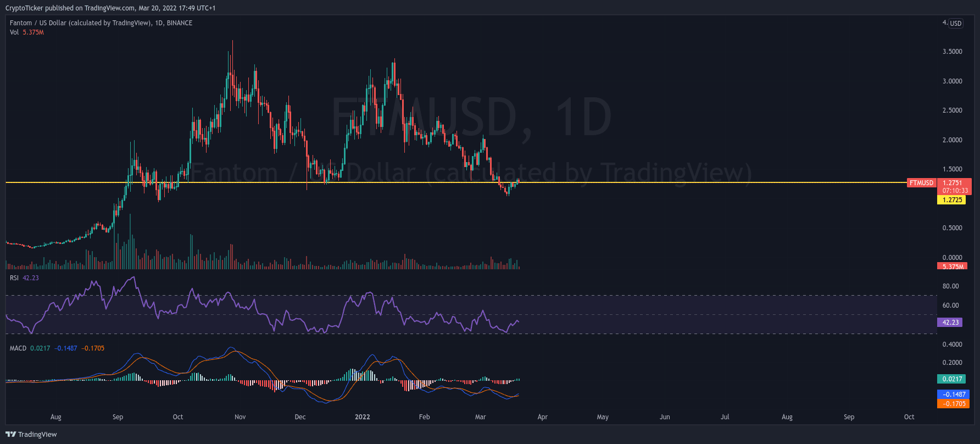Select the green 0.0217 MACD histogram axis tag
This screenshot has height=444, width=980.
(952, 379)
